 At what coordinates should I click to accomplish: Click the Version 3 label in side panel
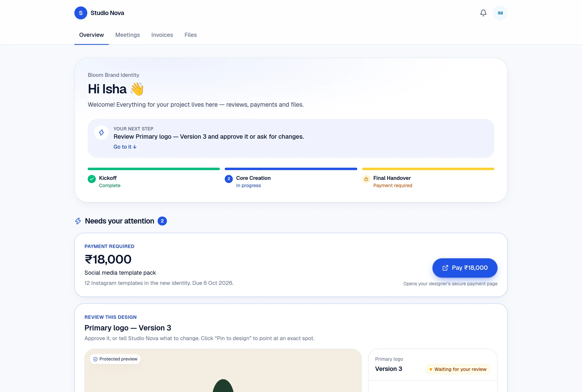click(x=388, y=369)
